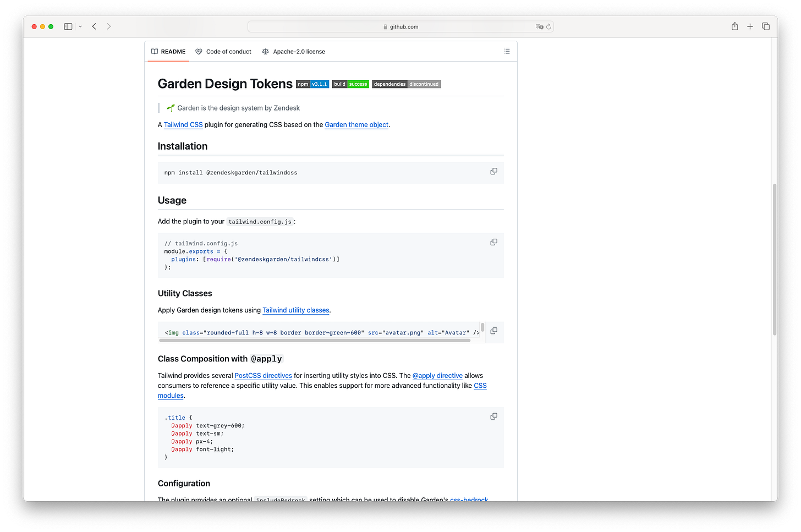The image size is (801, 532).
Task: Click the '@apply font-light;' code line
Action: (202, 449)
